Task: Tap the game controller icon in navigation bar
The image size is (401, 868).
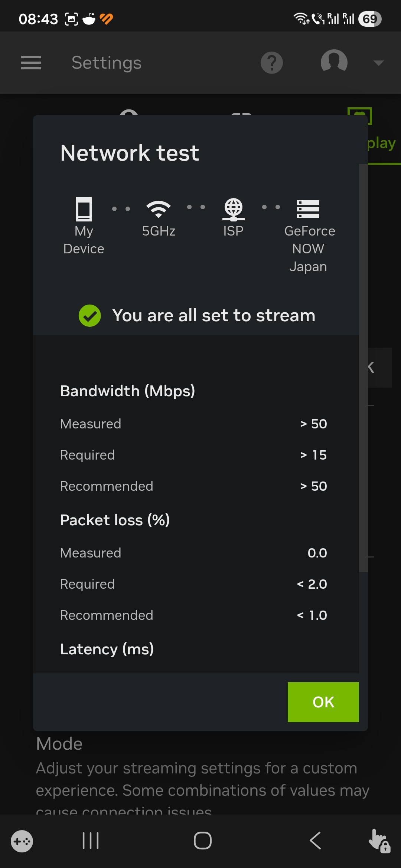Action: tap(22, 841)
